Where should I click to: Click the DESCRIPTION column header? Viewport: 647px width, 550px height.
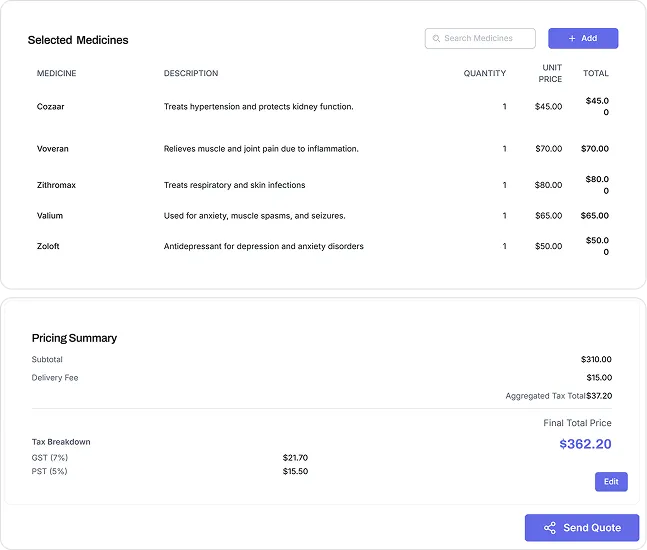point(191,73)
